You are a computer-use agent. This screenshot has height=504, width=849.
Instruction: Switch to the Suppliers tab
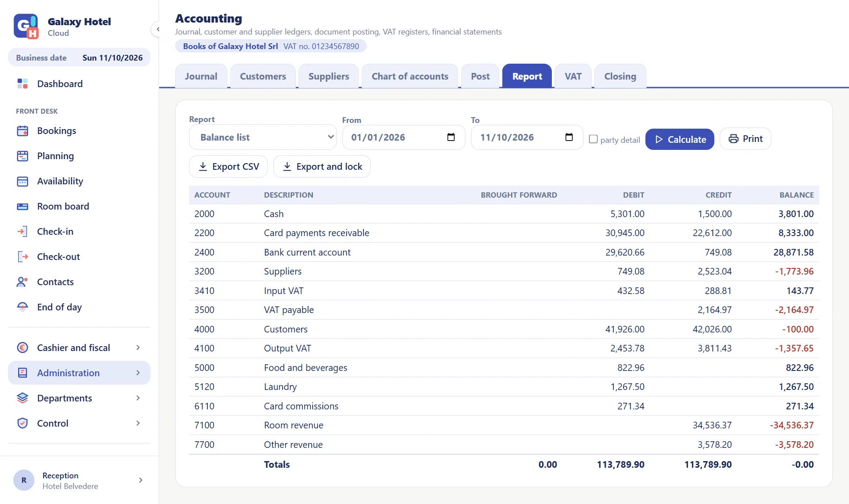click(x=329, y=76)
